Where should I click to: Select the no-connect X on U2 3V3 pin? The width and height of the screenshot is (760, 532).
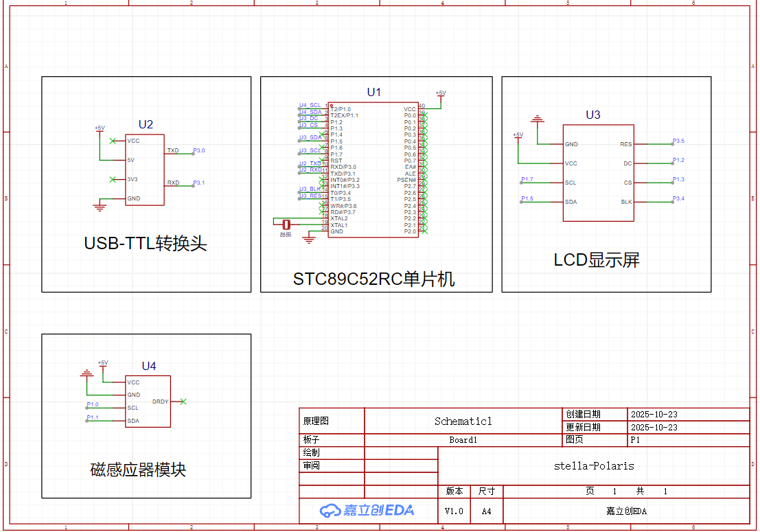(x=113, y=179)
